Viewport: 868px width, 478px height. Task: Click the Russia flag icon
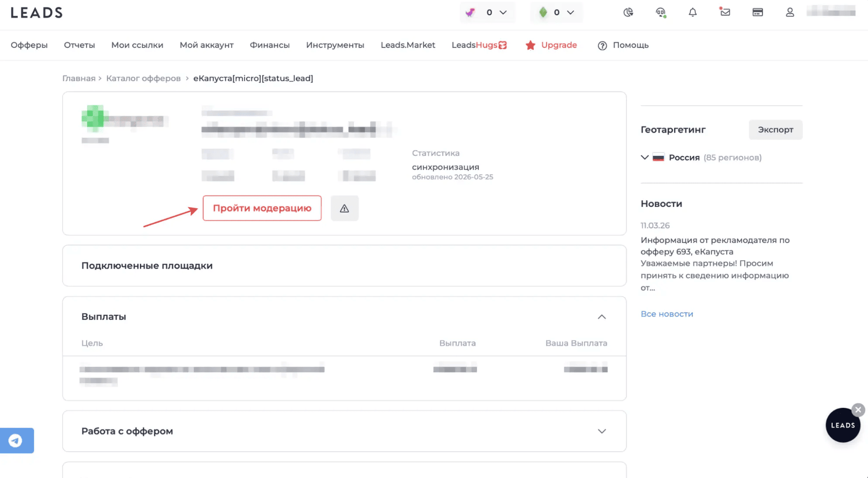point(658,158)
